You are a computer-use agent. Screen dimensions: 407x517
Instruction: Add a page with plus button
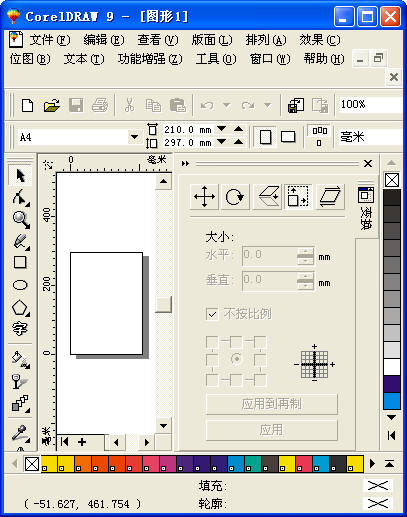(x=82, y=442)
